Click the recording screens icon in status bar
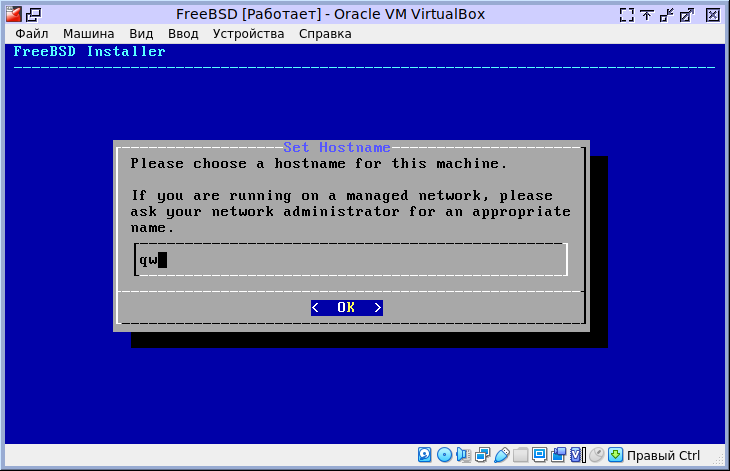Viewport: 730px width, 471px height. (x=558, y=455)
